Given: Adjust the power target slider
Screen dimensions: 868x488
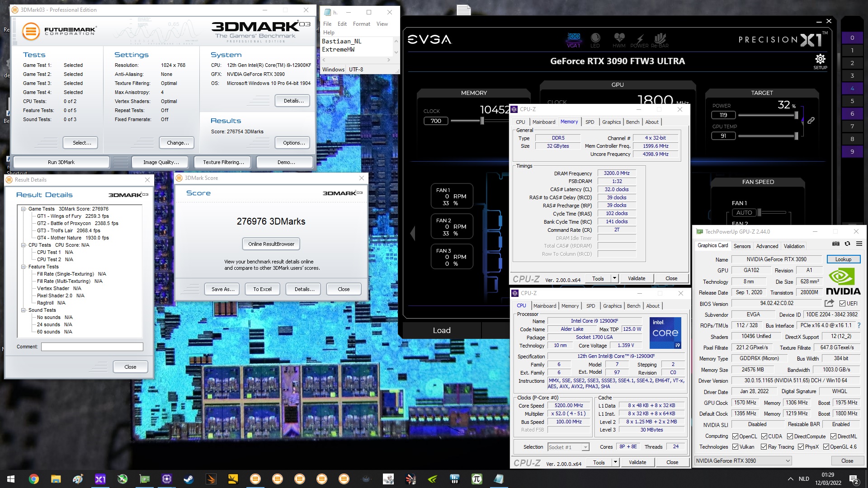Looking at the screenshot, I should coord(796,115).
